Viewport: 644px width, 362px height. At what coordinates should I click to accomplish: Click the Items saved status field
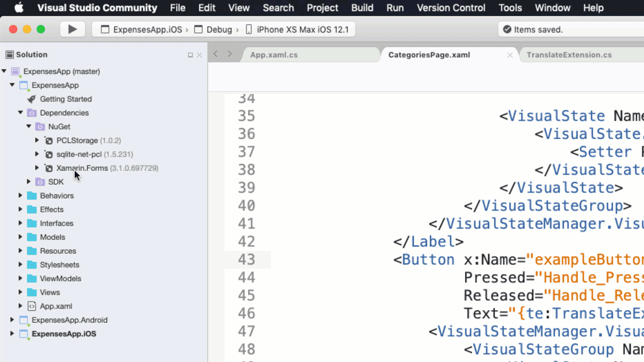pos(571,29)
